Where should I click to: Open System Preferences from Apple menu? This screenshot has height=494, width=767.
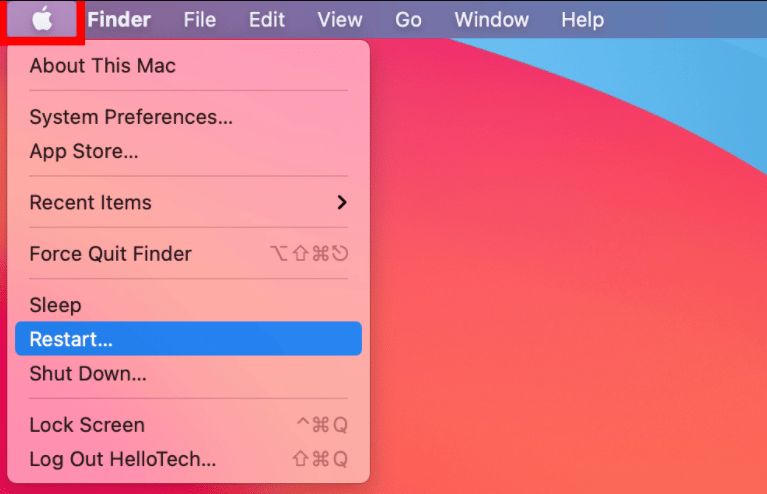click(x=188, y=117)
